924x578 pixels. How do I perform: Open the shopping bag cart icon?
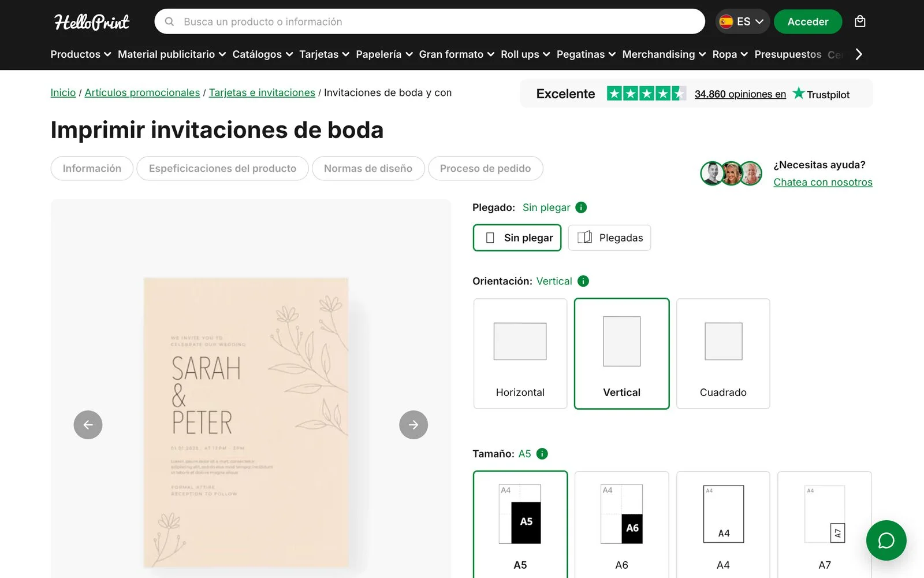(x=860, y=21)
